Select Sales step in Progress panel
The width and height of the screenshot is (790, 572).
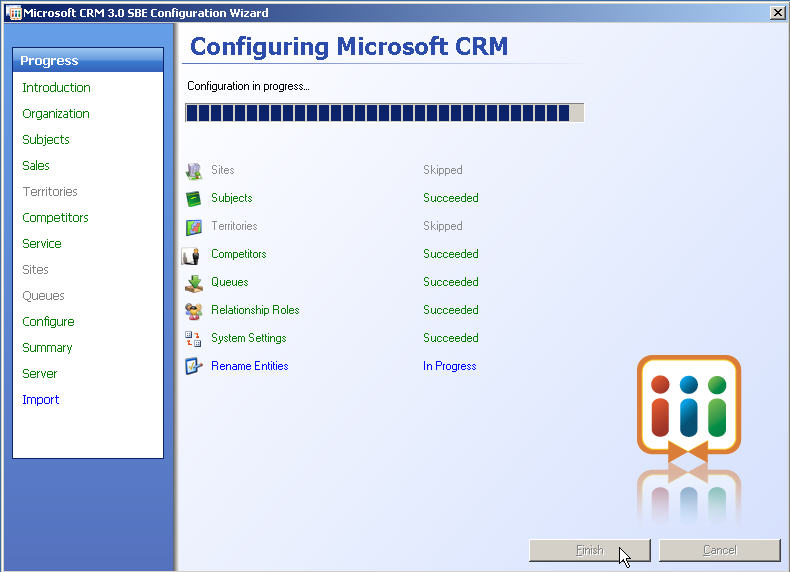[x=36, y=166]
